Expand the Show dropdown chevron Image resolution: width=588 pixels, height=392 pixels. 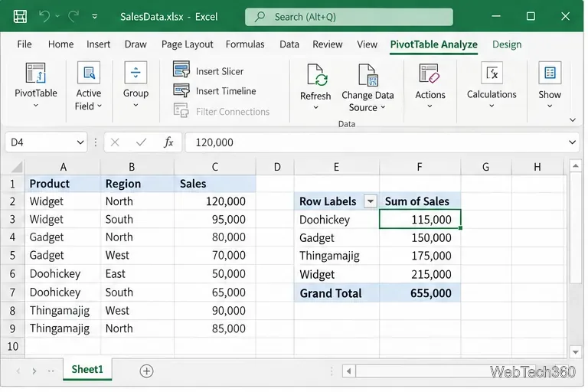pos(550,106)
